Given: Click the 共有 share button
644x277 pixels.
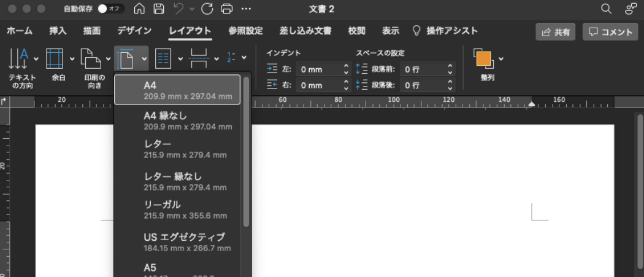Looking at the screenshot, I should click(x=555, y=32).
